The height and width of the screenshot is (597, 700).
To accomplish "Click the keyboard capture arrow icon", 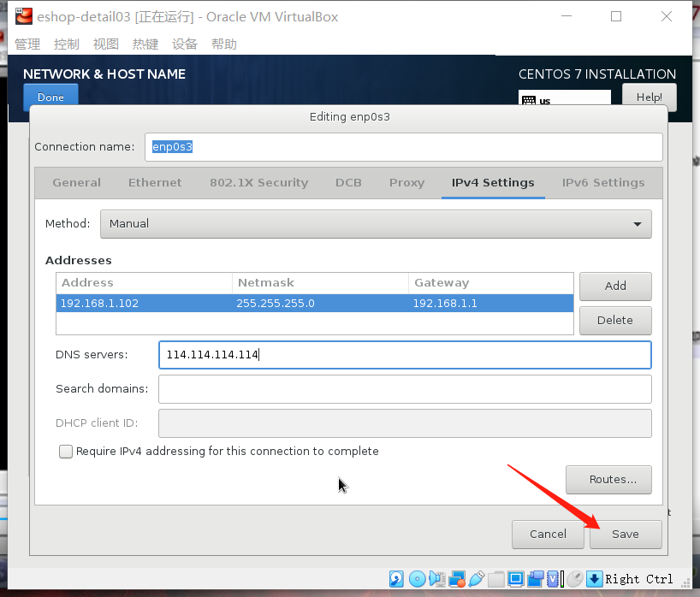I will click(x=595, y=579).
